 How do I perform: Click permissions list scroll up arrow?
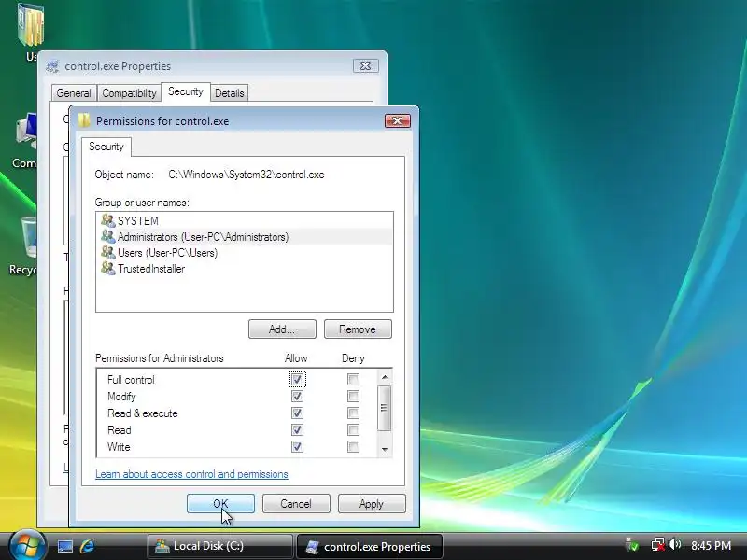pos(385,377)
